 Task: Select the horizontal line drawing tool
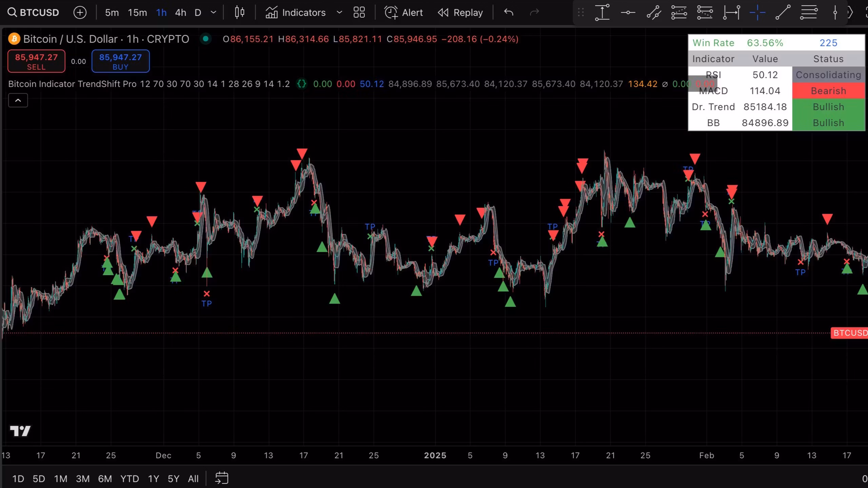628,13
